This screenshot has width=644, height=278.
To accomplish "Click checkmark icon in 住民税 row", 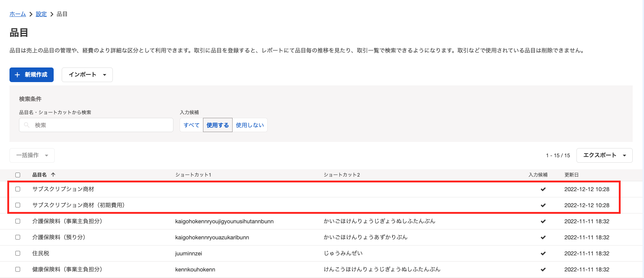I will [543, 254].
